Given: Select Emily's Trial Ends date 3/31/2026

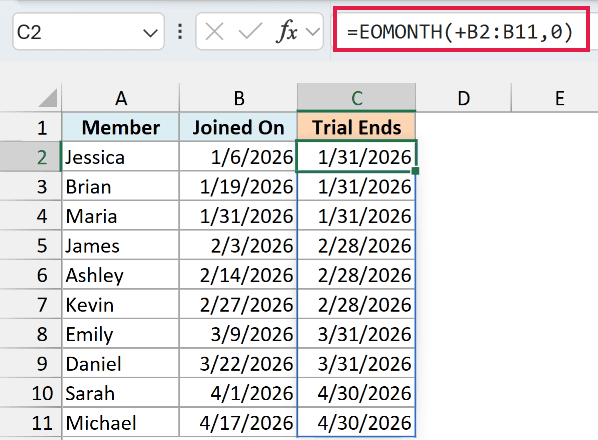Looking at the screenshot, I should [x=357, y=334].
